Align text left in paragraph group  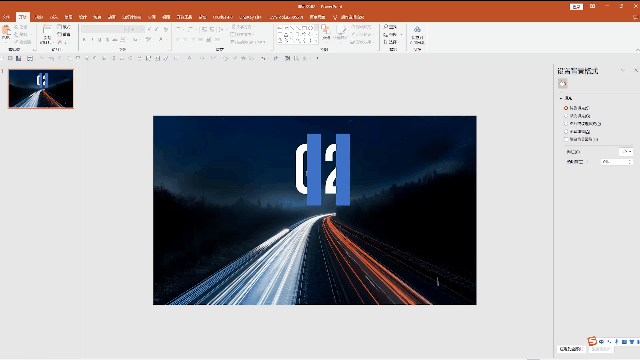[x=178, y=40]
